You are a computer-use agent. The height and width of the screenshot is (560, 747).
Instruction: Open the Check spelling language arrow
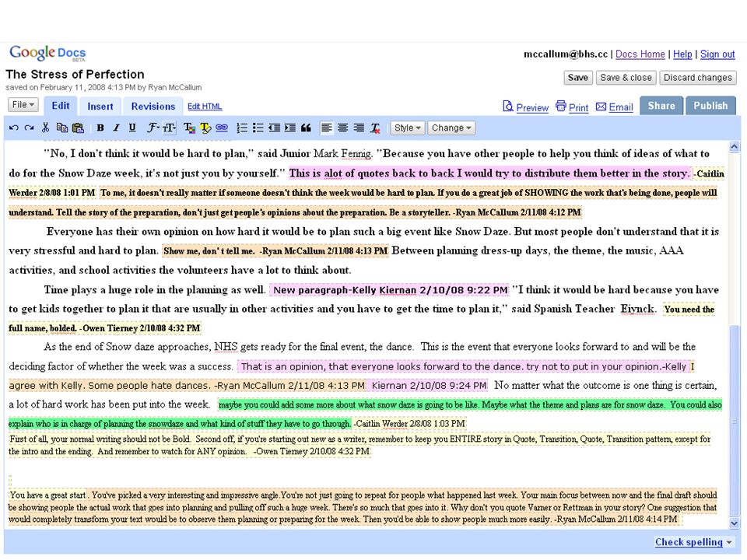click(729, 542)
